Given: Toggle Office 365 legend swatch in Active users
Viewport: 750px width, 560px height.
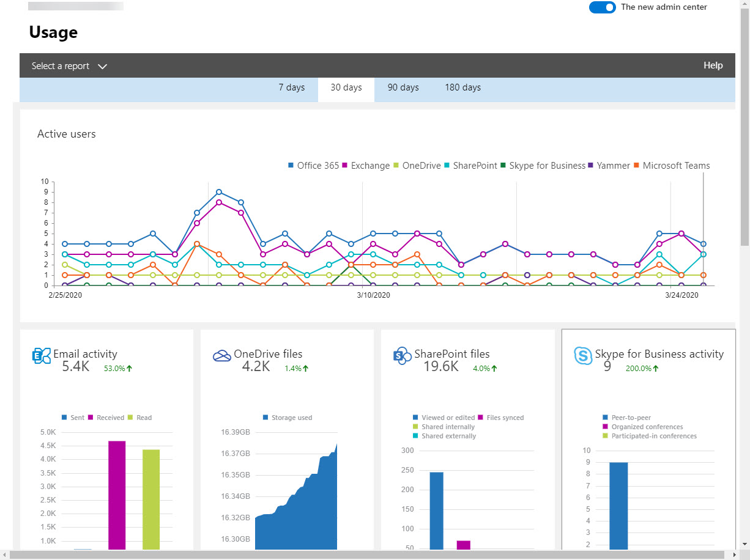Looking at the screenshot, I should tap(291, 166).
